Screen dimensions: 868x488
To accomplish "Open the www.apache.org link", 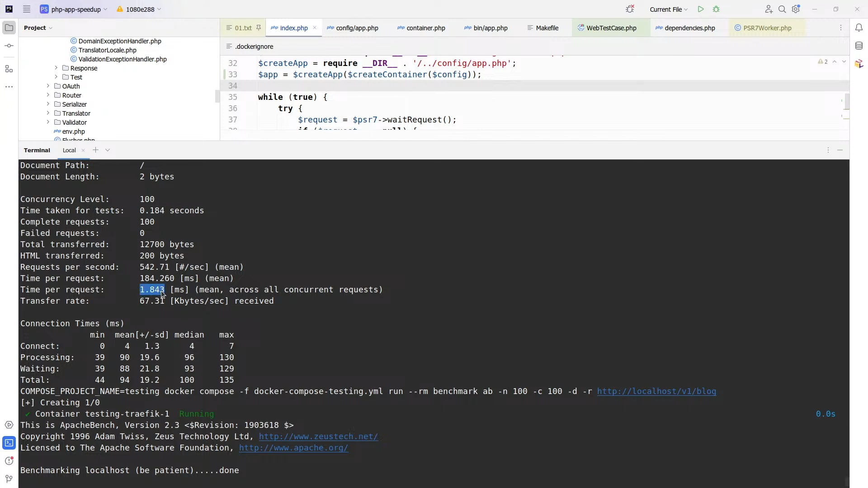I will tap(293, 448).
